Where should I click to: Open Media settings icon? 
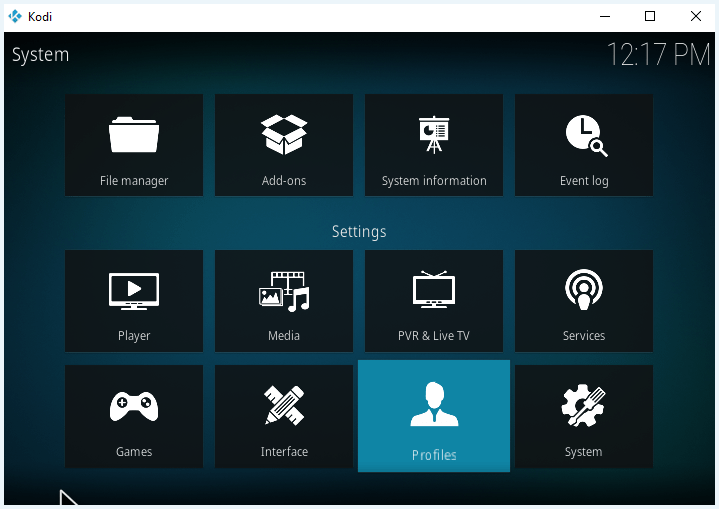click(284, 292)
